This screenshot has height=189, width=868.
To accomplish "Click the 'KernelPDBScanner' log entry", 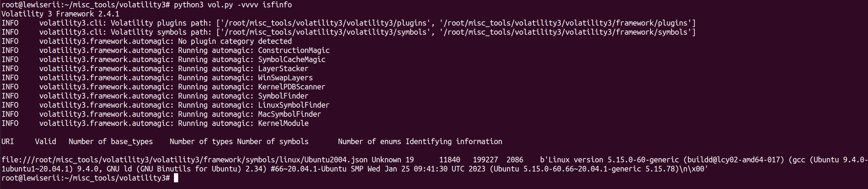I will click(x=163, y=87).
